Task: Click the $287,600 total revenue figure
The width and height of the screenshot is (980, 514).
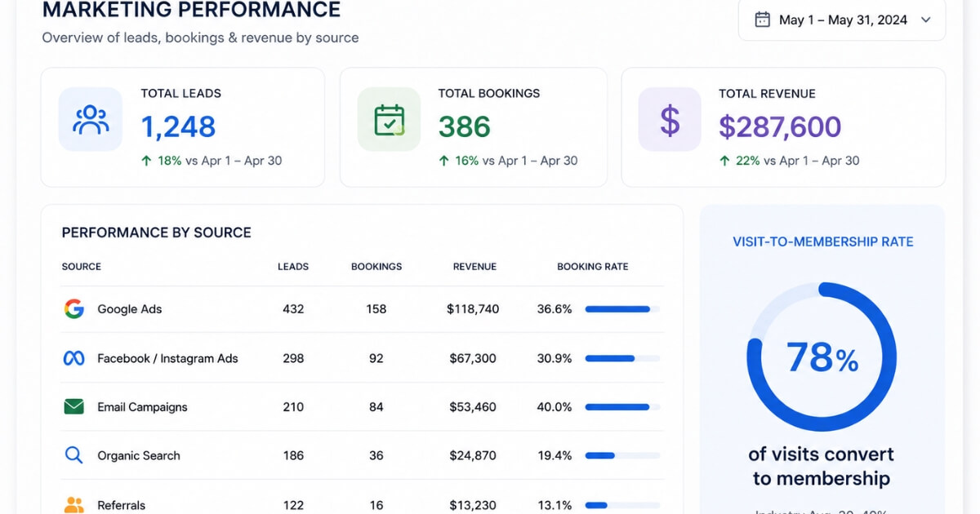Action: coord(780,126)
